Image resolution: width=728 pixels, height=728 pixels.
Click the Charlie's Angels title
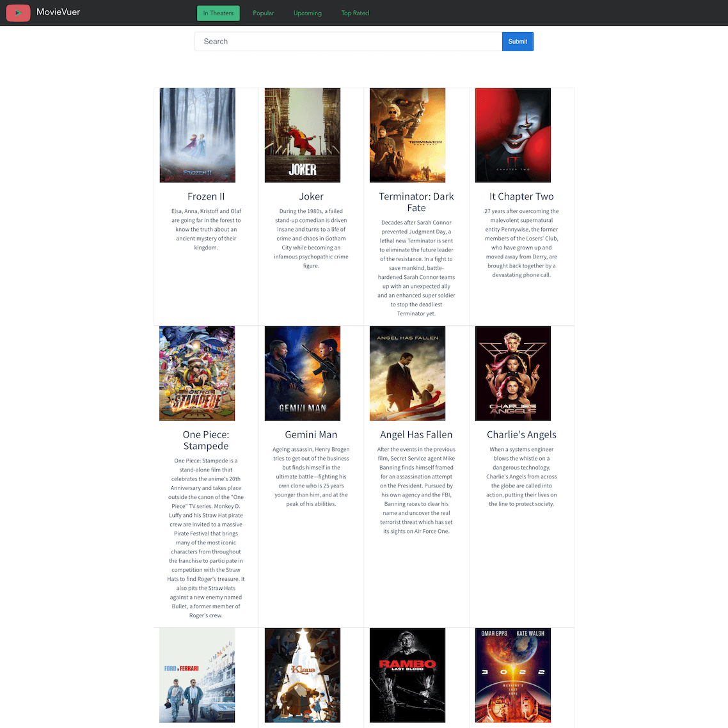(521, 434)
